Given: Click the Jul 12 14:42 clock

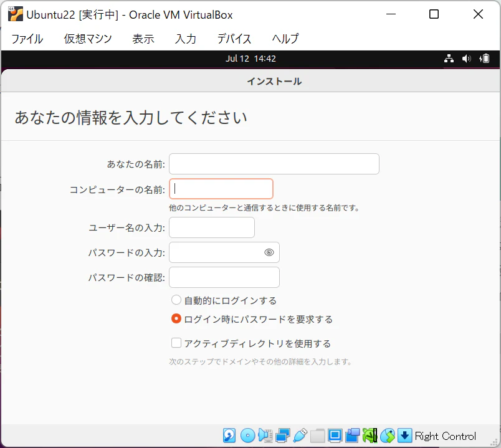Looking at the screenshot, I should [x=250, y=59].
